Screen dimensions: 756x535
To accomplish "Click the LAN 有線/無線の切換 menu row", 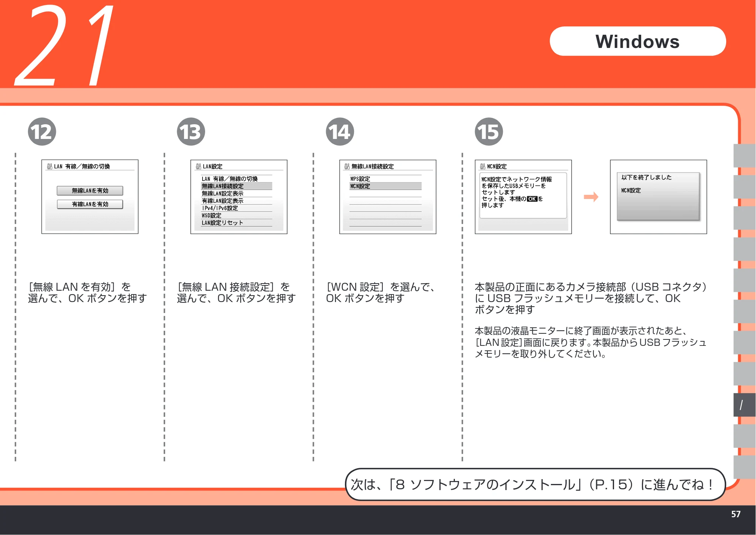I will click(237, 179).
